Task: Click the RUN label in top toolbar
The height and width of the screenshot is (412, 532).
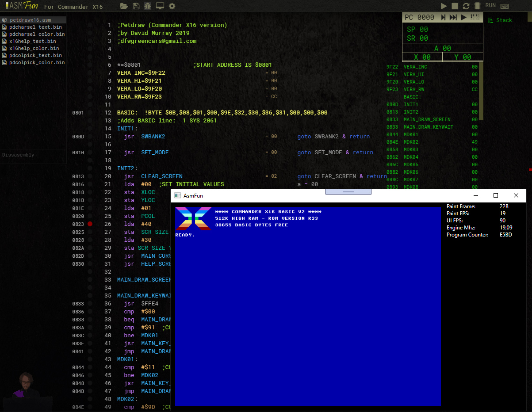Action: (x=490, y=5)
